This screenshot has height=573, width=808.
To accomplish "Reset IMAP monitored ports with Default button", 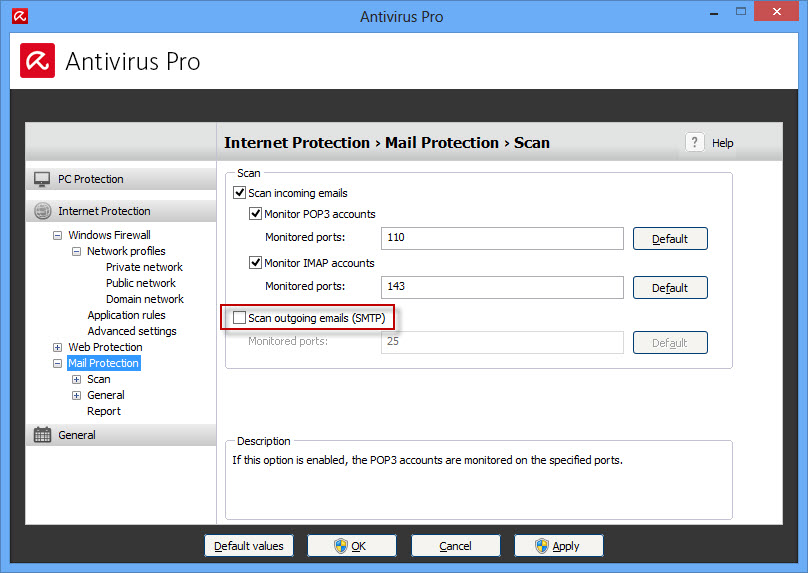I will tap(670, 288).
